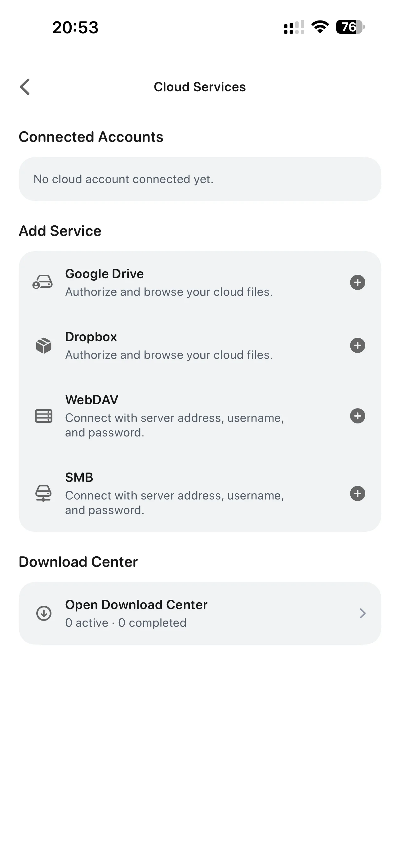Add Dropbox with its plus button
Viewport: 400px width, 868px height.
click(x=358, y=346)
